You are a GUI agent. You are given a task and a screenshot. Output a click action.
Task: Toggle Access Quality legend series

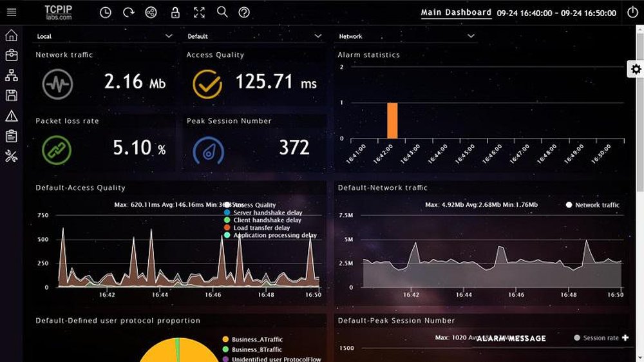tap(250, 205)
